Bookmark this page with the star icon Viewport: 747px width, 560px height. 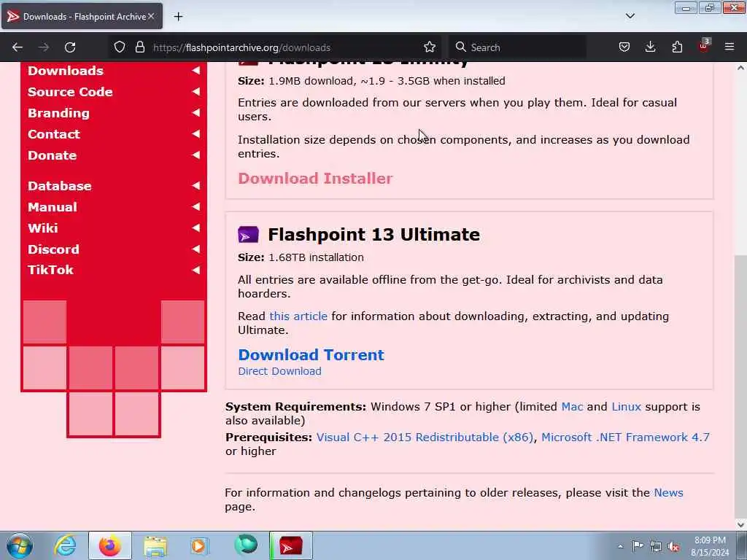pyautogui.click(x=429, y=47)
